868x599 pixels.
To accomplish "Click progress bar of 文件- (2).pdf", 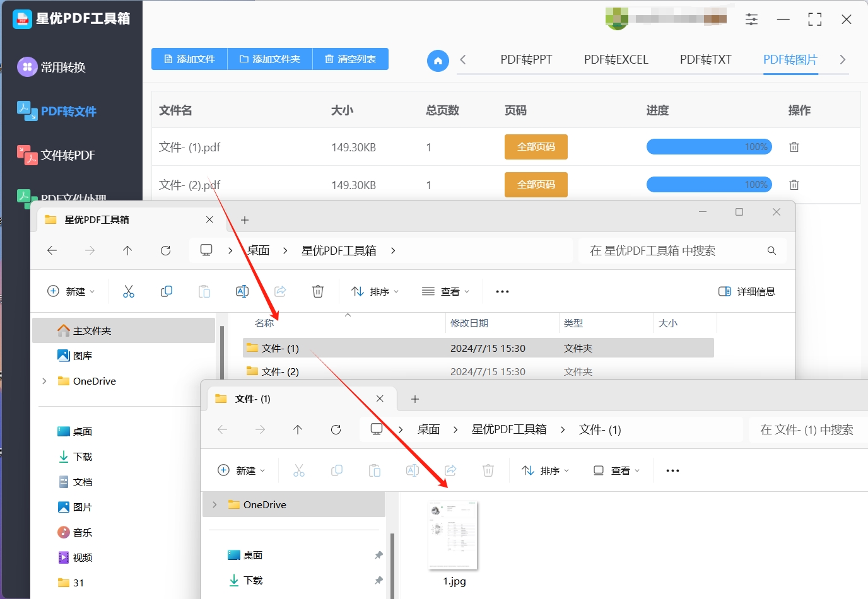I will click(709, 185).
